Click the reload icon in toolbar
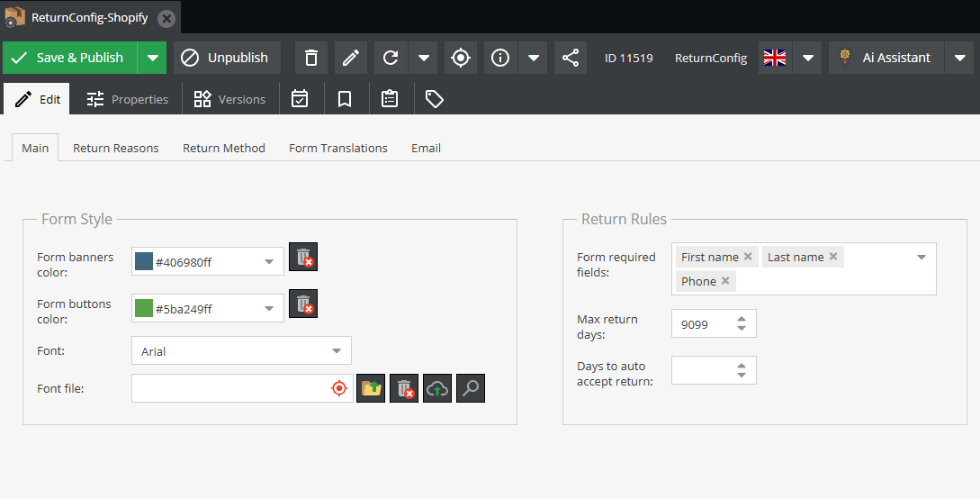The width and height of the screenshot is (980, 499). [x=391, y=58]
